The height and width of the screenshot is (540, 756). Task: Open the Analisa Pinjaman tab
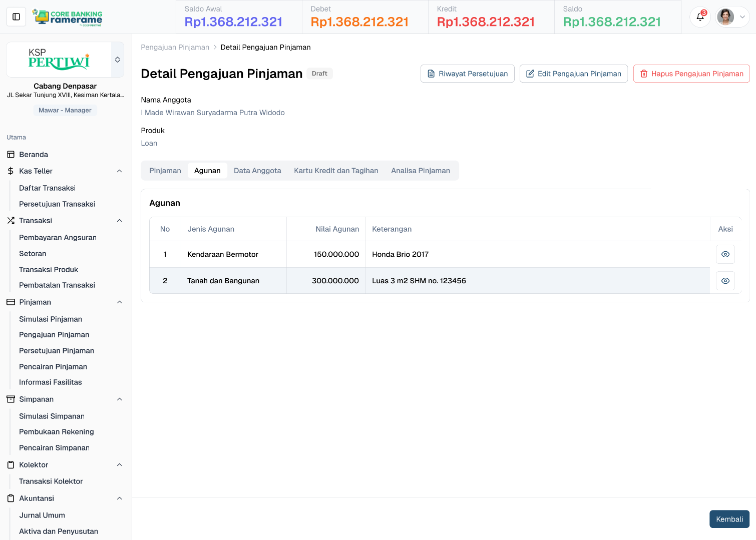420,171
